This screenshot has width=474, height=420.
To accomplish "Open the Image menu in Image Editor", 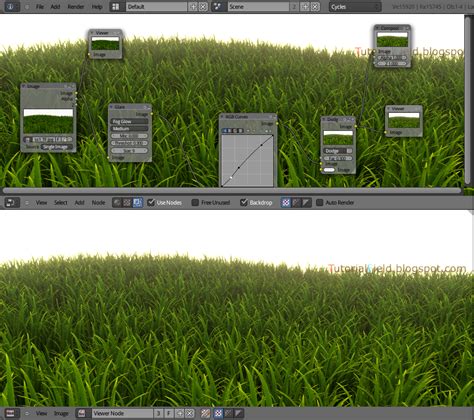I will coord(61,413).
